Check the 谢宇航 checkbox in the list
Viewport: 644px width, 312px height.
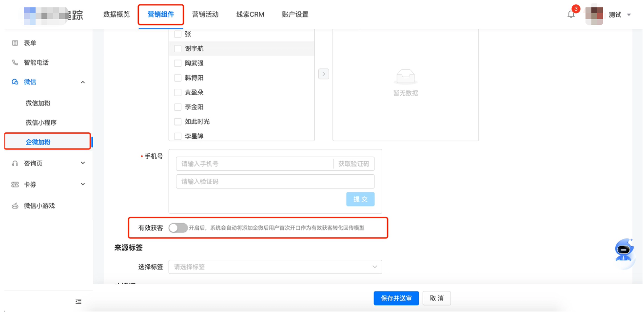click(x=177, y=48)
